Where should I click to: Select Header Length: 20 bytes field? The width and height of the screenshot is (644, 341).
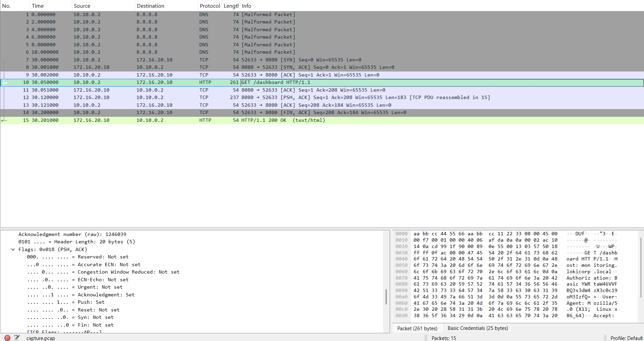coord(77,242)
